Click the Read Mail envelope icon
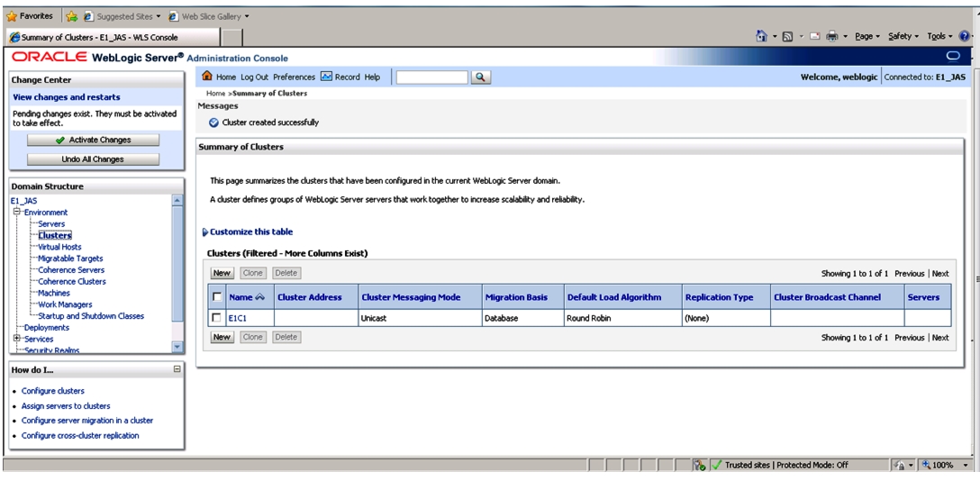The image size is (980, 490). [814, 36]
